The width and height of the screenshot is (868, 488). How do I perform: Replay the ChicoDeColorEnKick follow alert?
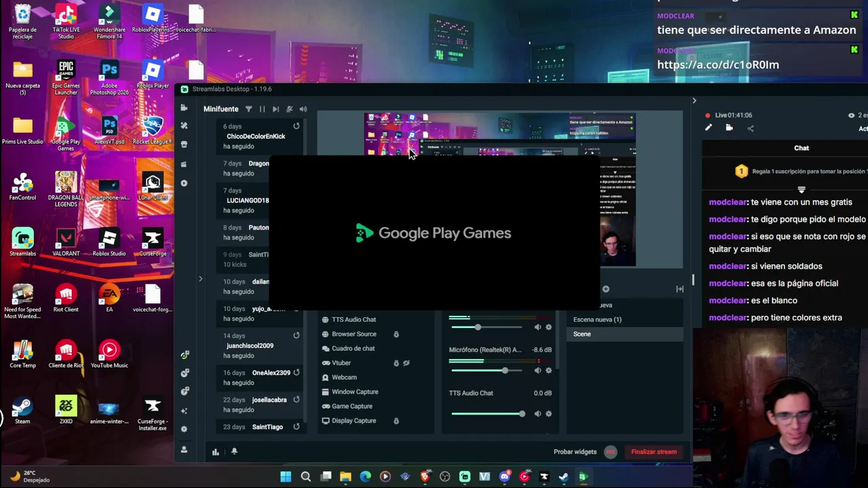(296, 126)
